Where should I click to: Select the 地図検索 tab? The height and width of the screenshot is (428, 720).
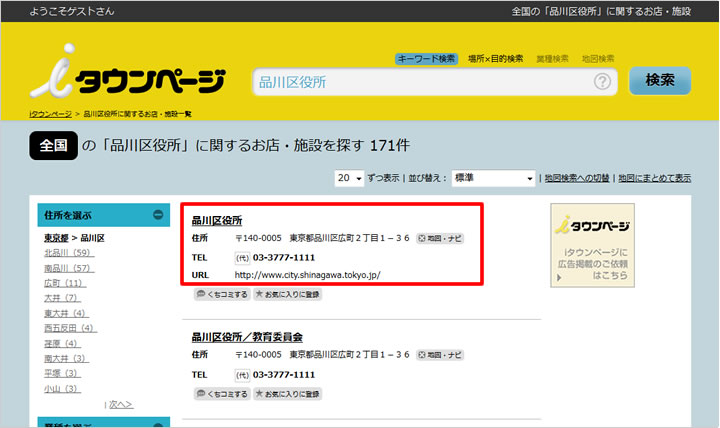click(598, 59)
